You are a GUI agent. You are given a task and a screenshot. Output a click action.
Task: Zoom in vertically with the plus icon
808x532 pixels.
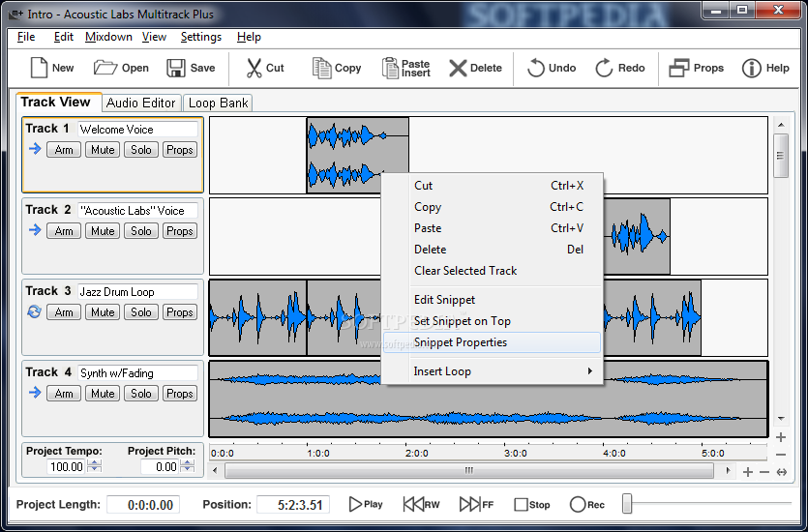(x=781, y=438)
